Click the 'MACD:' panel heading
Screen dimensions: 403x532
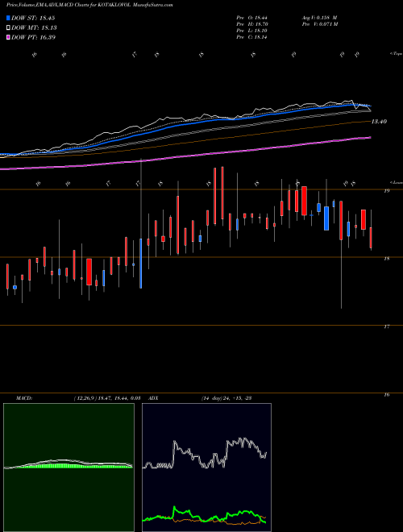[23, 398]
